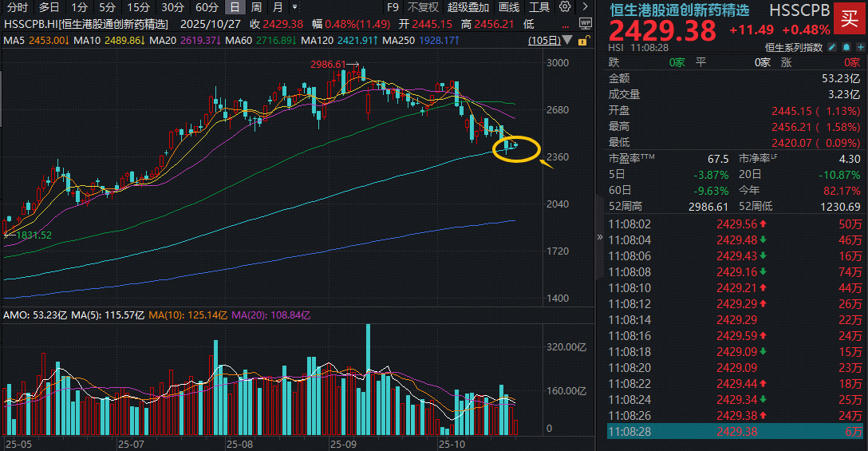Open 不复权 adjustment option
The width and height of the screenshot is (868, 451).
point(423,7)
